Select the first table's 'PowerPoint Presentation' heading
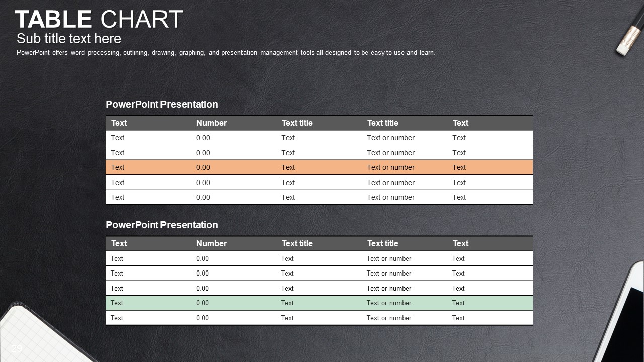 162,104
